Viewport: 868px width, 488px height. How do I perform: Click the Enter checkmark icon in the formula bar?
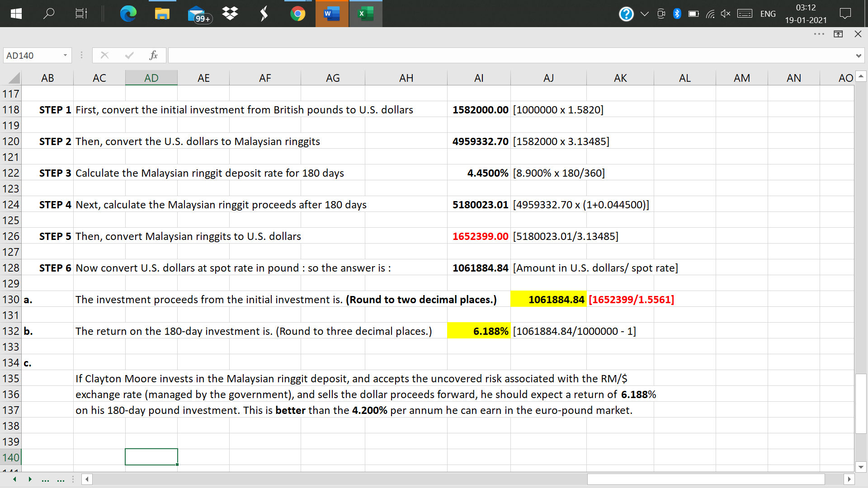click(x=129, y=55)
